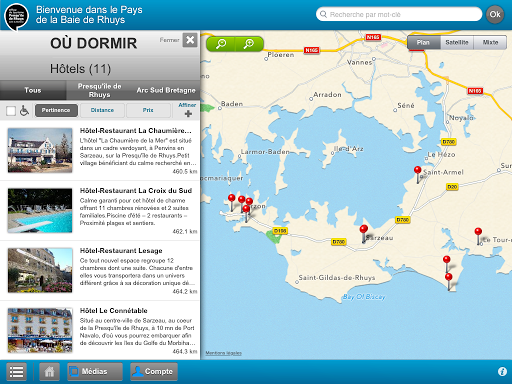Go to home via house icon

49,371
